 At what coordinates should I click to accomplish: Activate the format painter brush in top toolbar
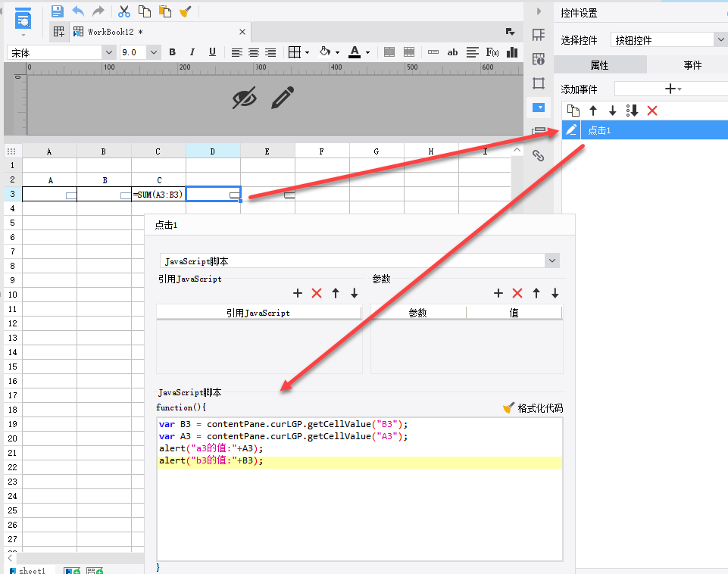click(x=186, y=11)
